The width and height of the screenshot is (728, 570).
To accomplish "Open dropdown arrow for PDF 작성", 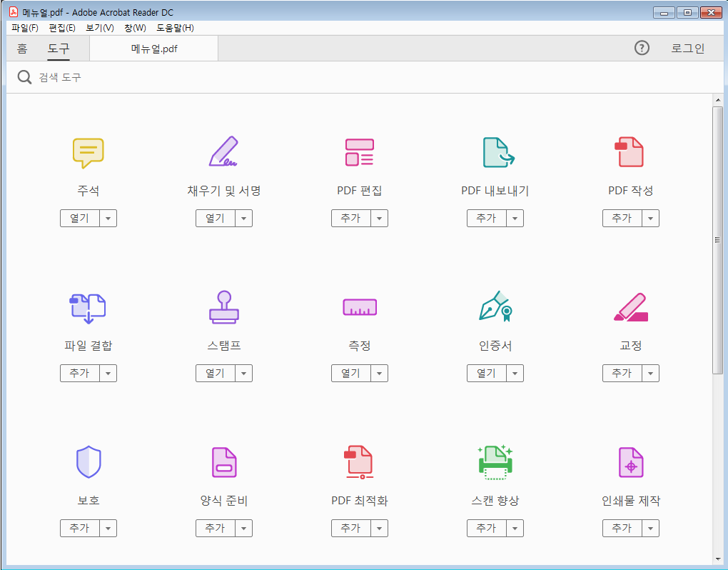I will pos(650,219).
